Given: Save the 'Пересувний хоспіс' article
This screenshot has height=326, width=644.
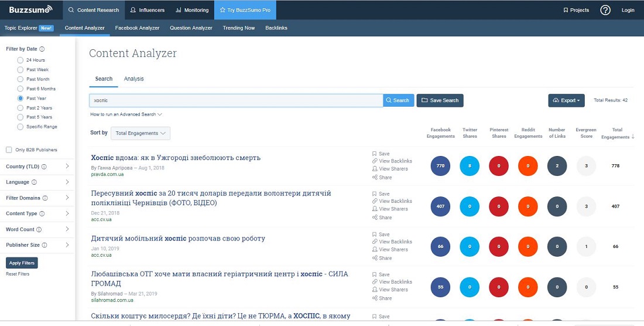Looking at the screenshot, I should click(x=381, y=193).
